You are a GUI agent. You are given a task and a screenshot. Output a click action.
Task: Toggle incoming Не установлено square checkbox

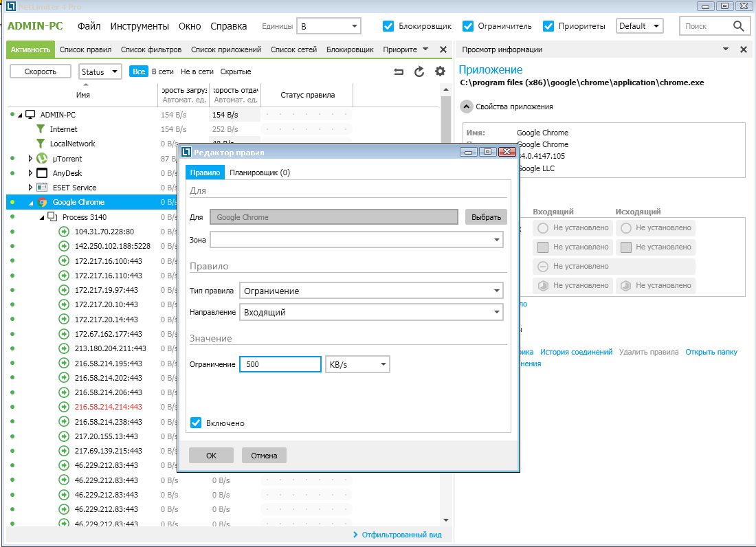[543, 247]
